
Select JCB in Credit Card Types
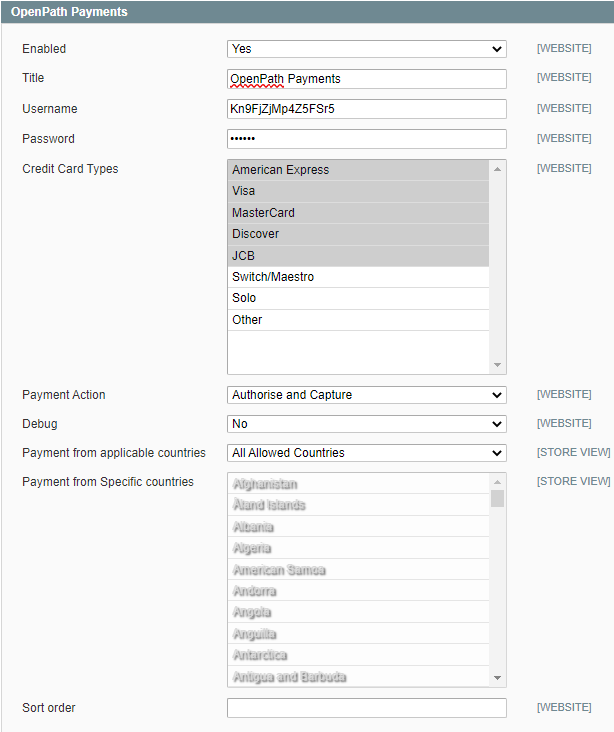pos(358,256)
